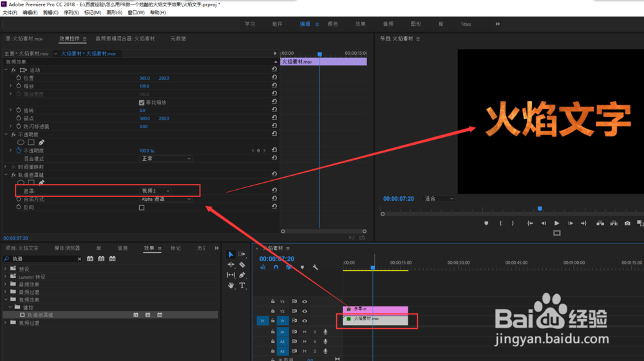This screenshot has width=644, height=361.
Task: Select free draw bezier pen under 不透明度
Action: 41,142
